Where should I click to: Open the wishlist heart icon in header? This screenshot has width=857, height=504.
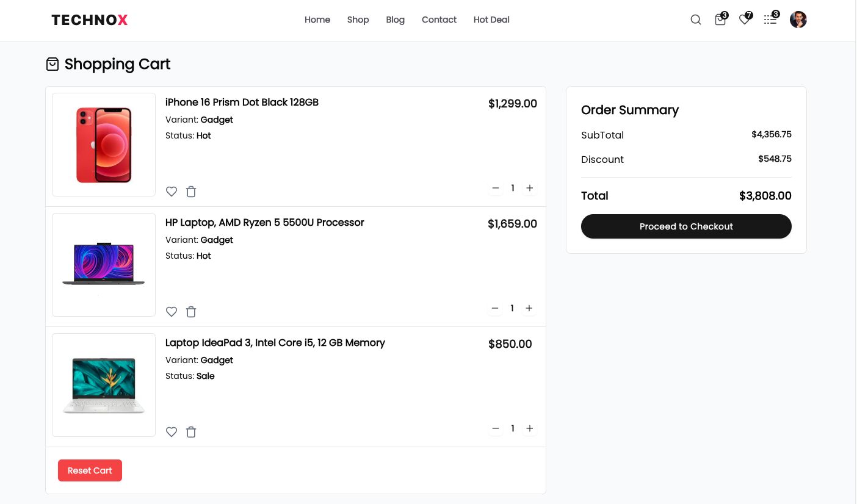click(745, 19)
